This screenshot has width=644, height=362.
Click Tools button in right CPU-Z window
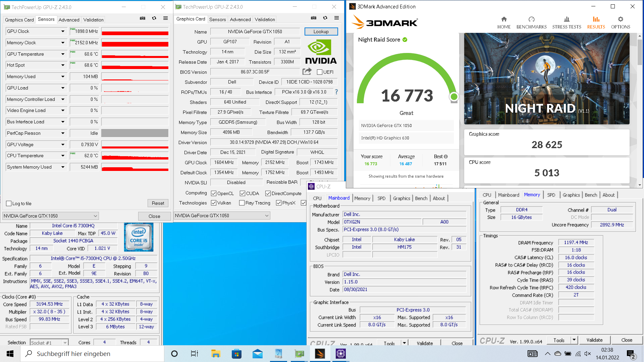tap(559, 340)
